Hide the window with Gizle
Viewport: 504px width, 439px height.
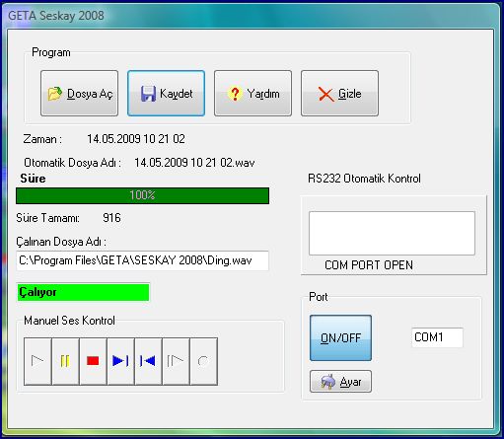(x=339, y=94)
